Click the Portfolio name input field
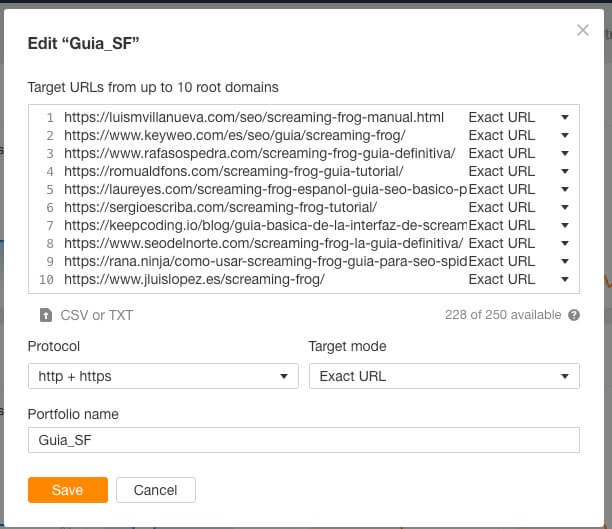Viewport: 612px width, 529px height. click(x=304, y=440)
